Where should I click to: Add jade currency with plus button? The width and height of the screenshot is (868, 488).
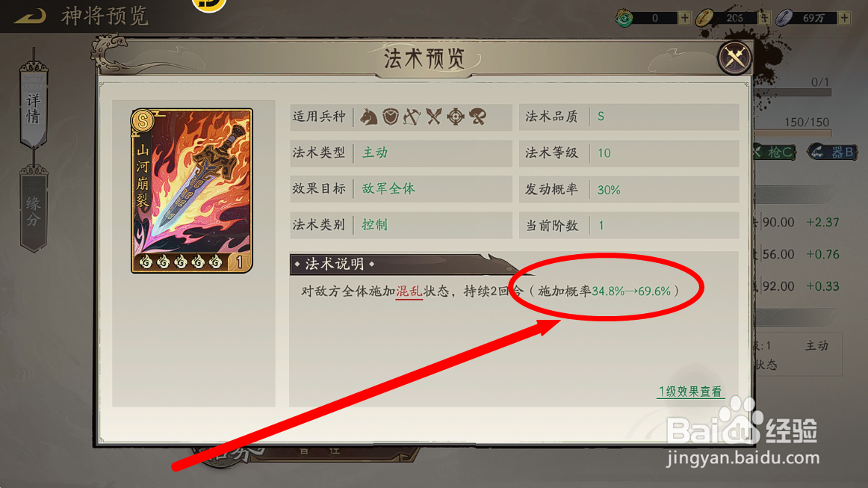685,18
